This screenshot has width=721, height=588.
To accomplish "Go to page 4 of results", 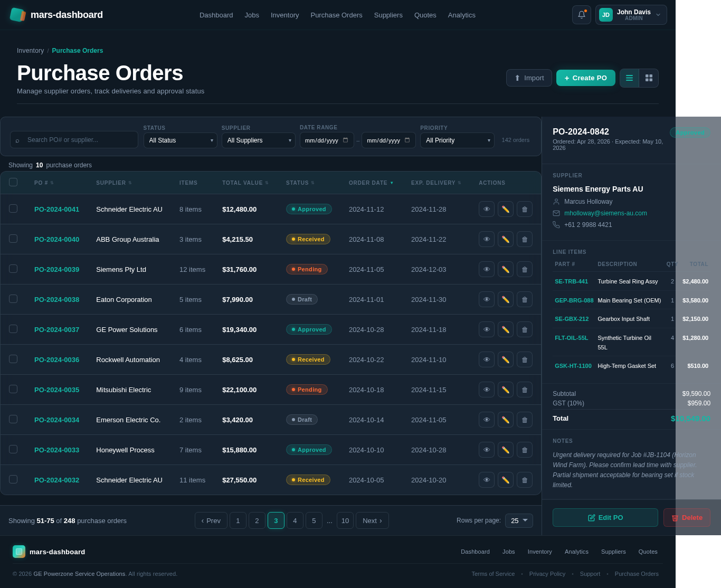I will 295,520.
